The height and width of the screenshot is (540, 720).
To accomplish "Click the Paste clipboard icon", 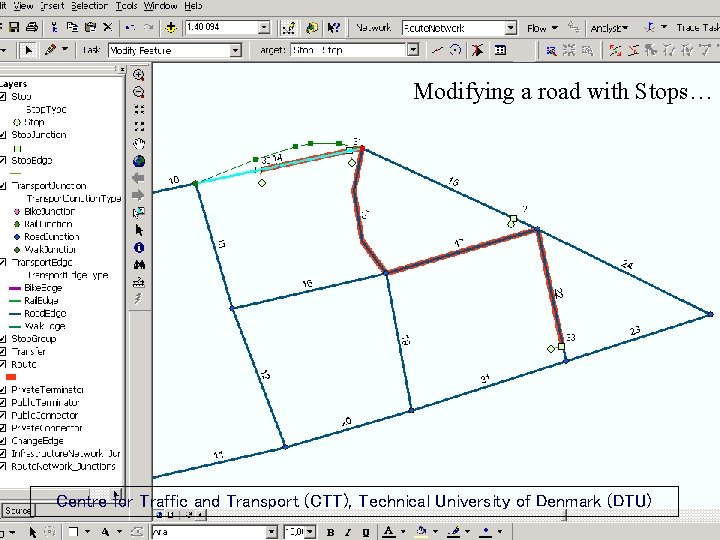I will (90, 28).
